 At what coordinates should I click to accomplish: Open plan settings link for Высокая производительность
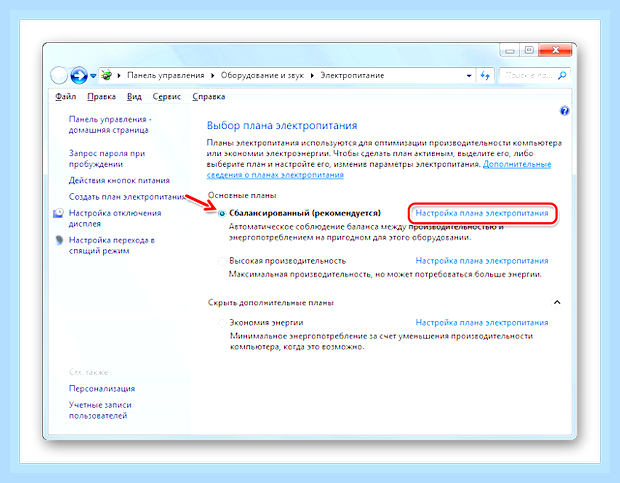tap(482, 261)
